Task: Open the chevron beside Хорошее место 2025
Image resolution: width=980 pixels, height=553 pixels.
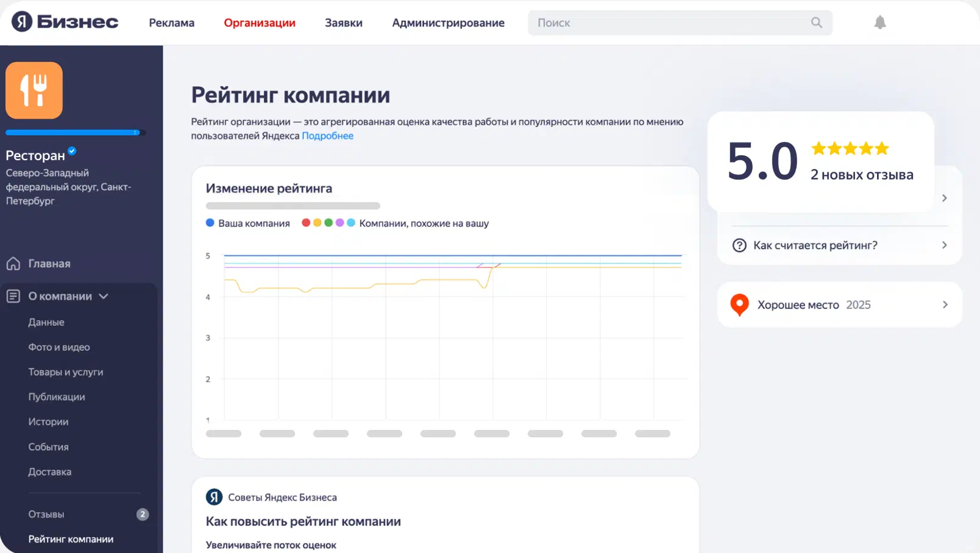Action: click(x=945, y=305)
